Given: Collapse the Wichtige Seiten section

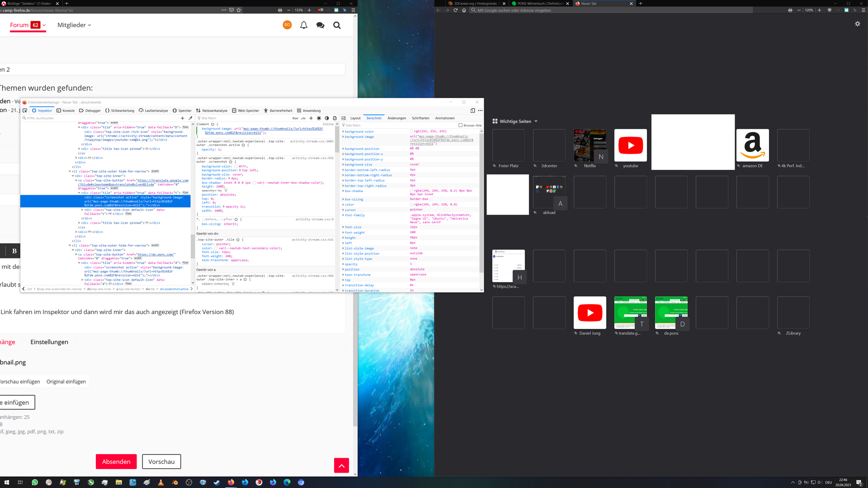Looking at the screenshot, I should point(536,121).
